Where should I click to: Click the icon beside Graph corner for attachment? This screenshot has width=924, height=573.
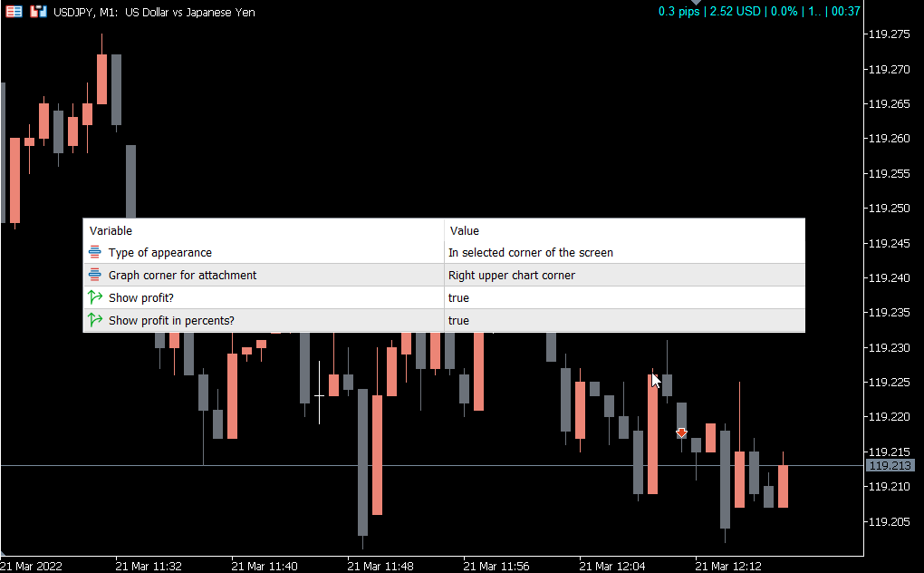pyautogui.click(x=95, y=275)
